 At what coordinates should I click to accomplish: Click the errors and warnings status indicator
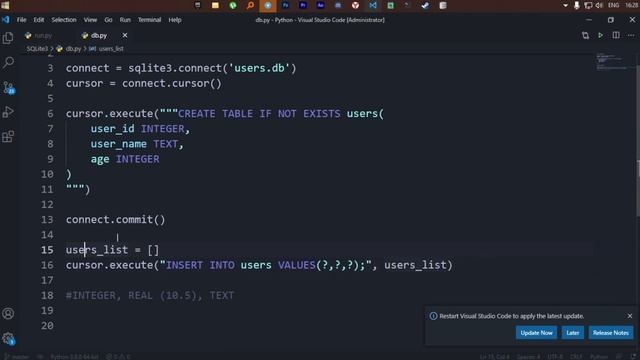tap(118, 356)
